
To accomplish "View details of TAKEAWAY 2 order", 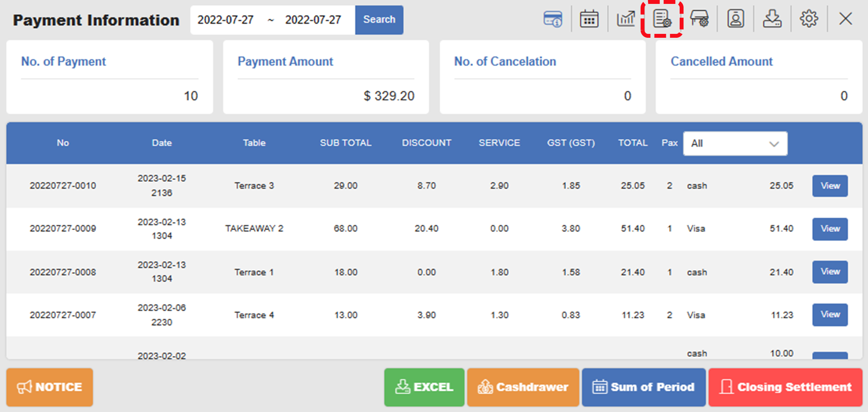I will tap(830, 229).
